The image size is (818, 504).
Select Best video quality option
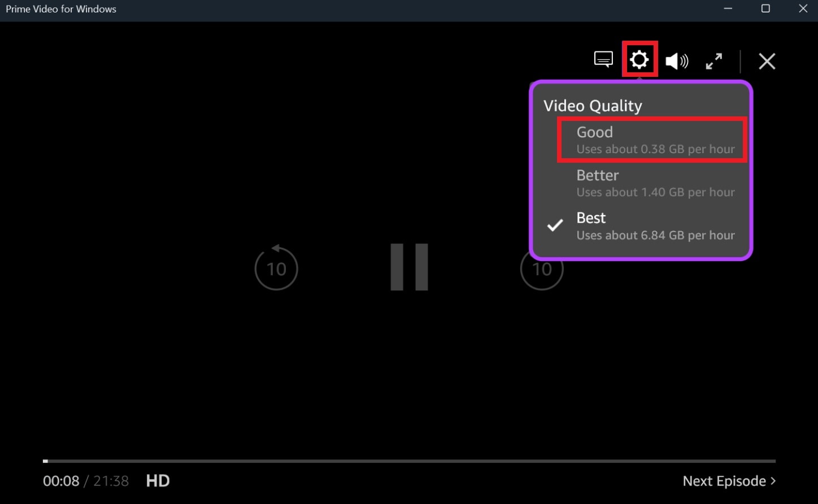641,226
